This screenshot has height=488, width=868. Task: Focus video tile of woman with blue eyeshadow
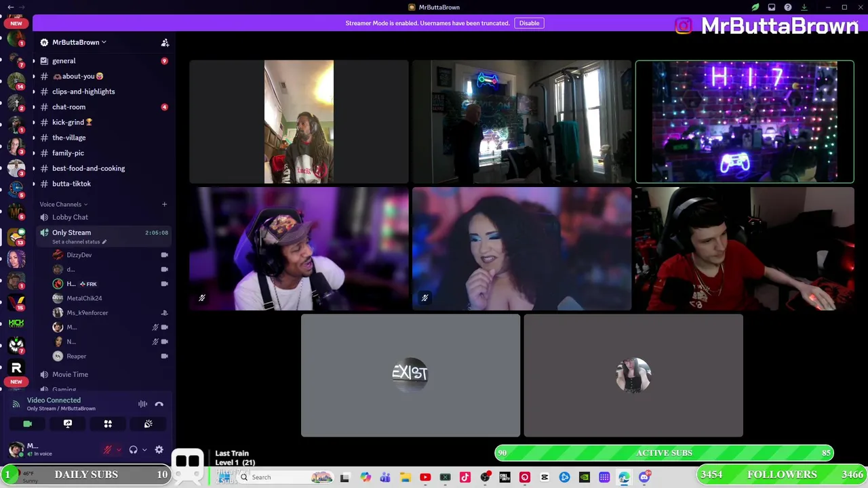(x=521, y=249)
